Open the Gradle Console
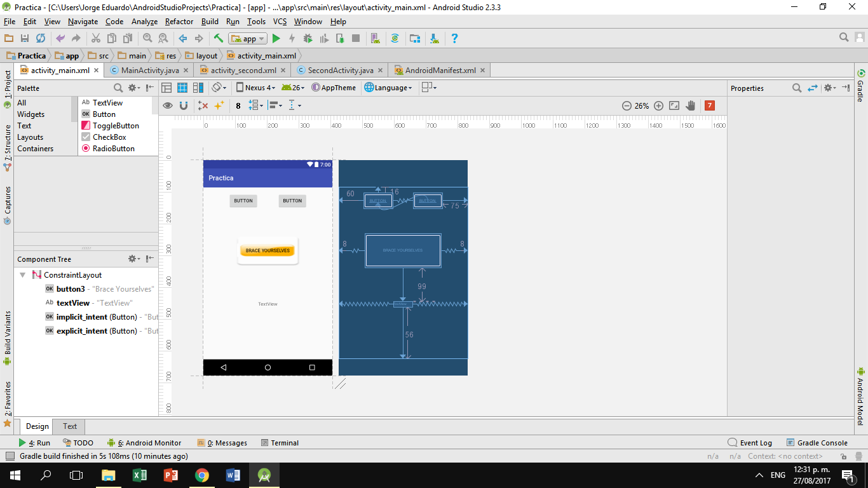868x488 pixels. [x=817, y=443]
